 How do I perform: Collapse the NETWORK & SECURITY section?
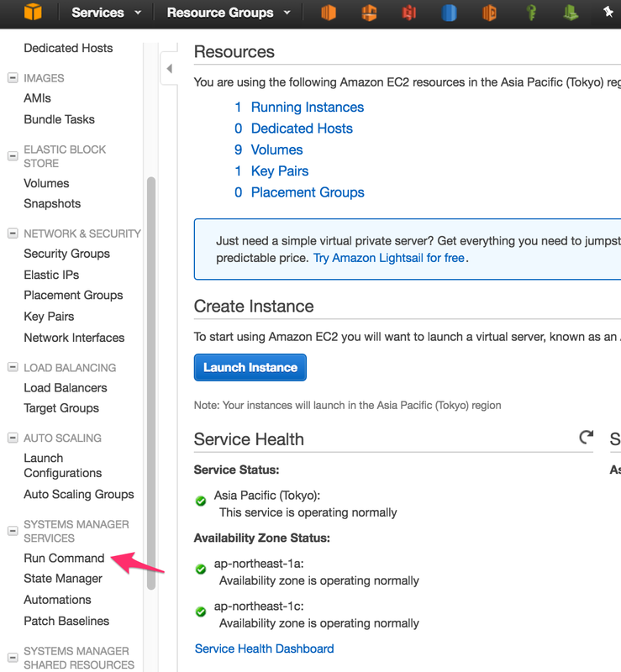(13, 234)
